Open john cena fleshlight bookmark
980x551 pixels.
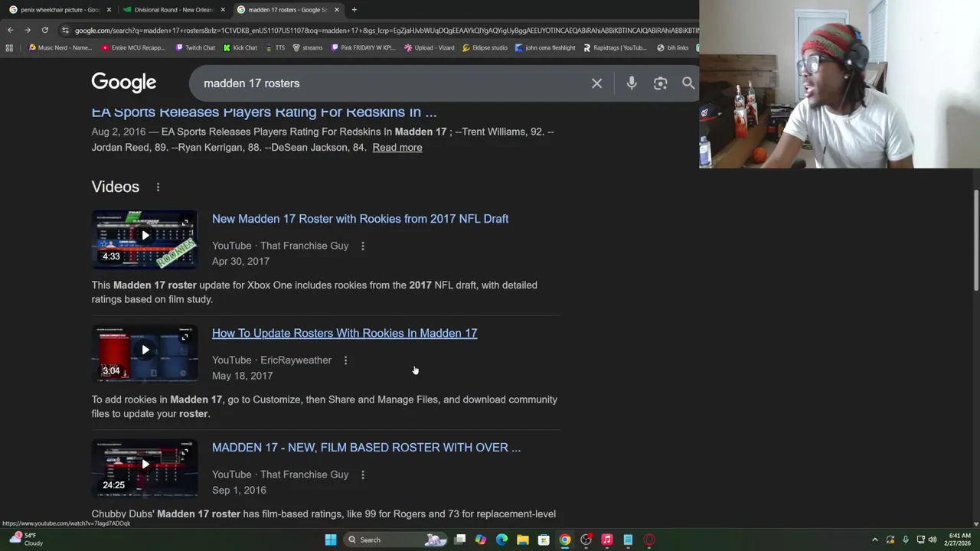(x=545, y=47)
